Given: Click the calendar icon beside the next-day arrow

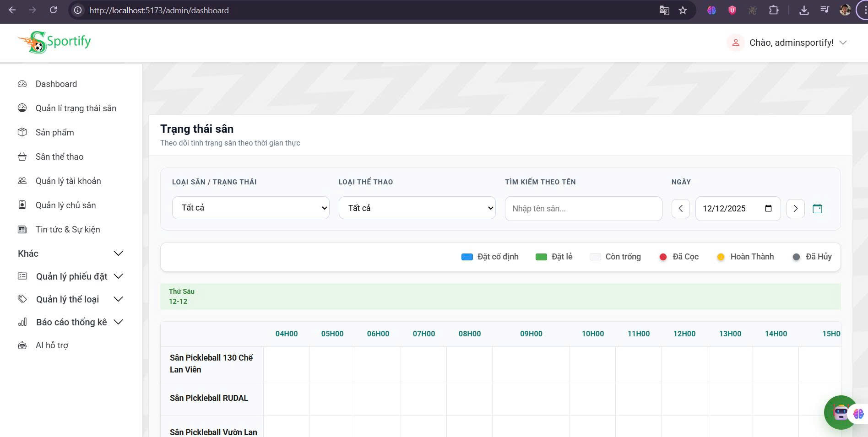Looking at the screenshot, I should pyautogui.click(x=818, y=209).
